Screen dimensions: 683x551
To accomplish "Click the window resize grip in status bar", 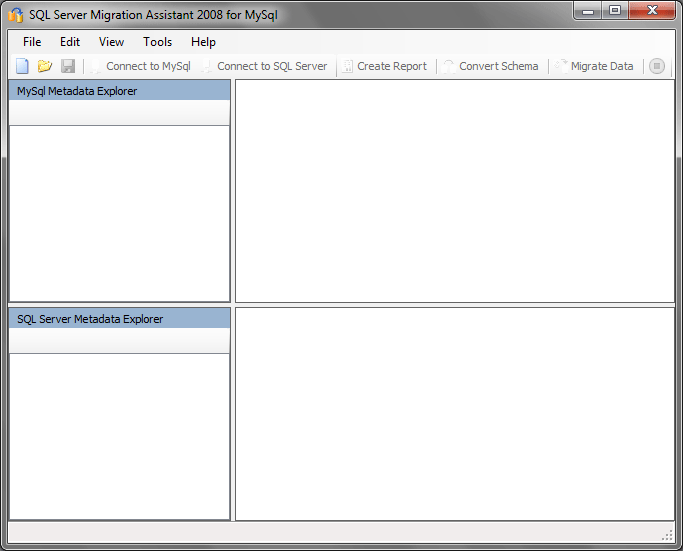I will 669,535.
